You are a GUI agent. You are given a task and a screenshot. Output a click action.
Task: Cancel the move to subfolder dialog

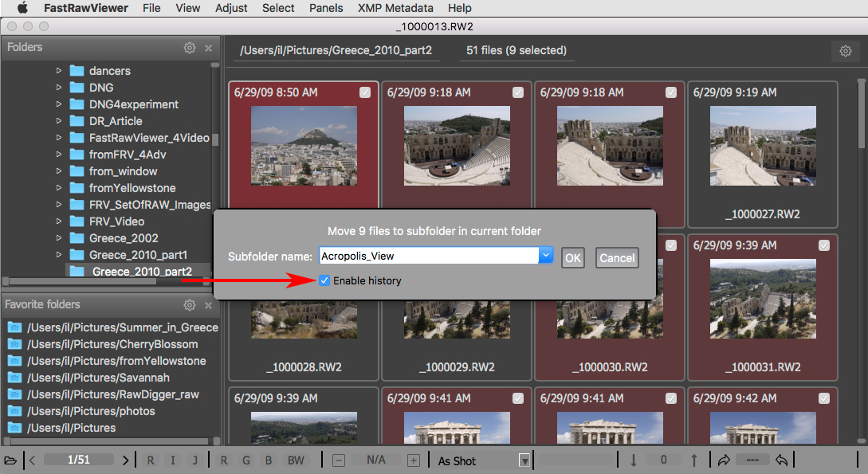click(617, 257)
